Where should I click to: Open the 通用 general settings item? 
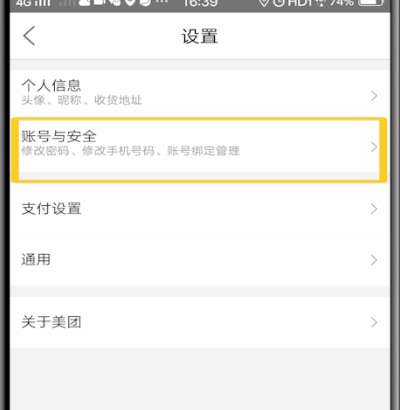point(200,260)
